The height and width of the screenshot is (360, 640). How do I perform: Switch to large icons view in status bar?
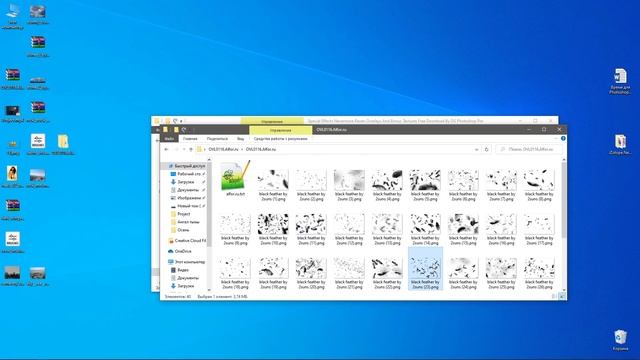tap(562, 297)
